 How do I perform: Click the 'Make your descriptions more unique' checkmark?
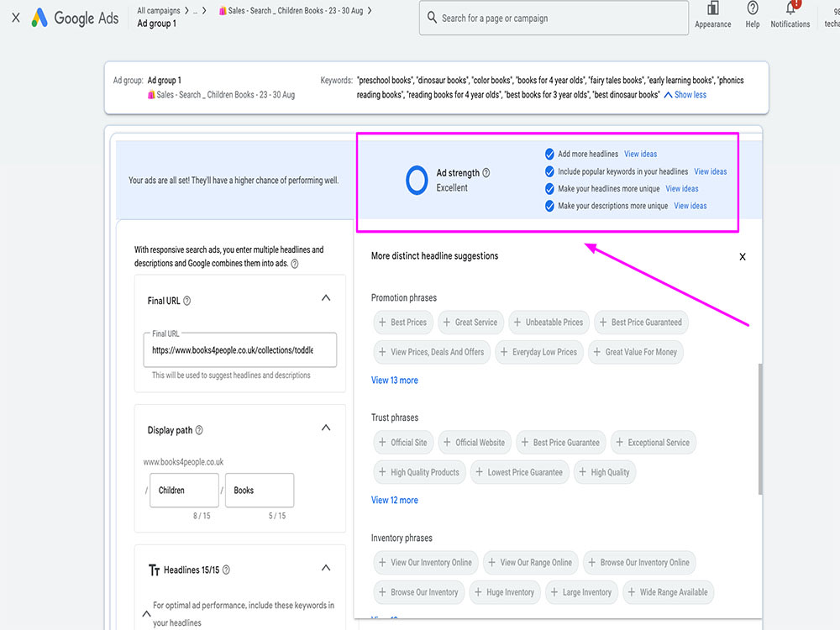(x=549, y=206)
